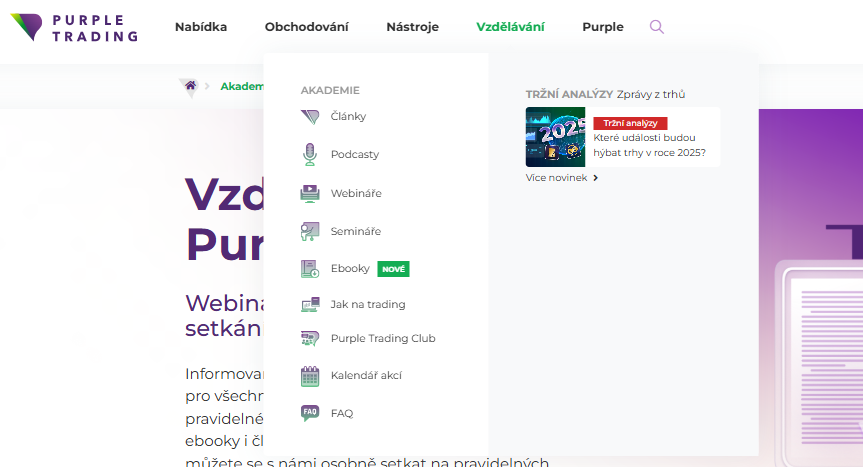The height and width of the screenshot is (467, 863).
Task: Open the Nabídka menu
Action: (x=201, y=27)
